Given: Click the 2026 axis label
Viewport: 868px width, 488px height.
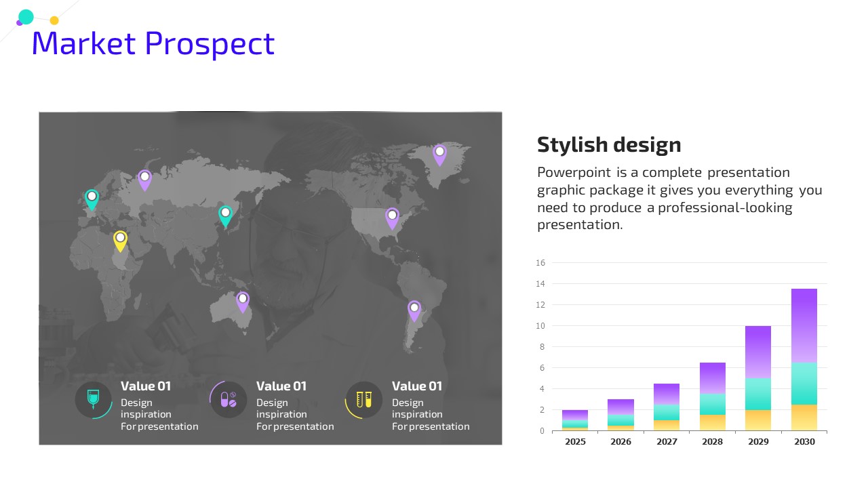Looking at the screenshot, I should (620, 441).
